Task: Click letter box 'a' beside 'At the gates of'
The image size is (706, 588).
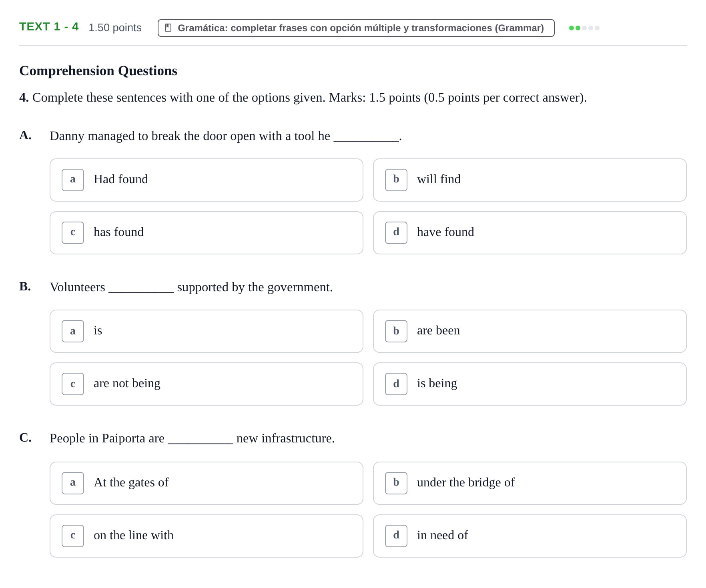Action: coord(73,483)
